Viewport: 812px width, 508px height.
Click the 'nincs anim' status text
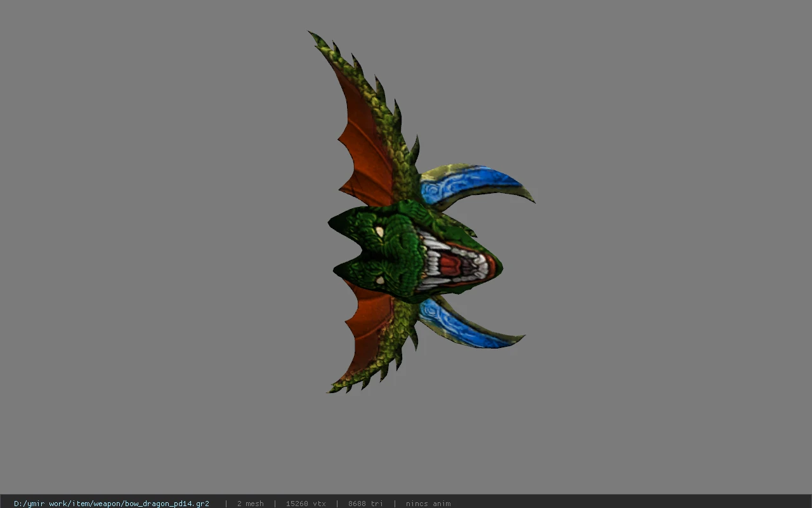pos(428,504)
